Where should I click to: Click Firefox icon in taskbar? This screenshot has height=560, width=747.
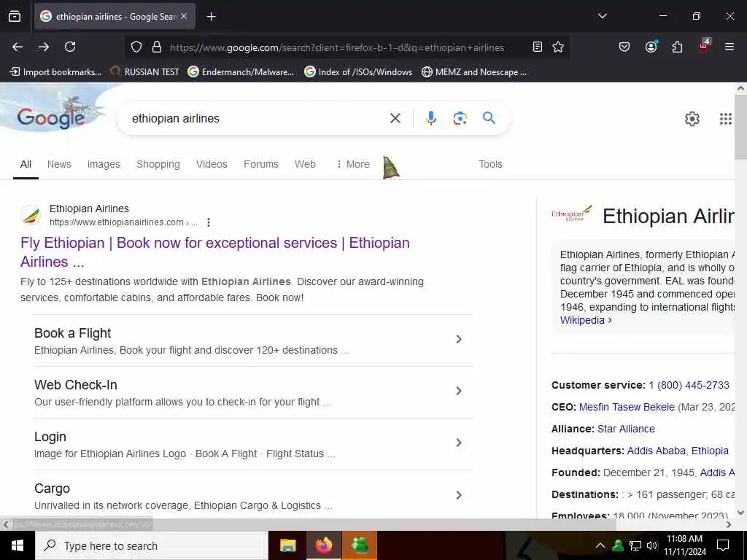[323, 545]
